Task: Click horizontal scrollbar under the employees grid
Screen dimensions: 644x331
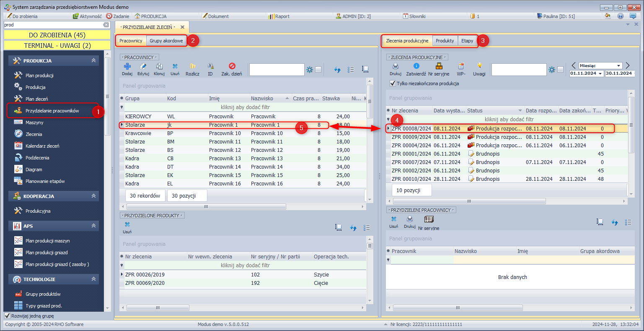Action: (x=206, y=207)
